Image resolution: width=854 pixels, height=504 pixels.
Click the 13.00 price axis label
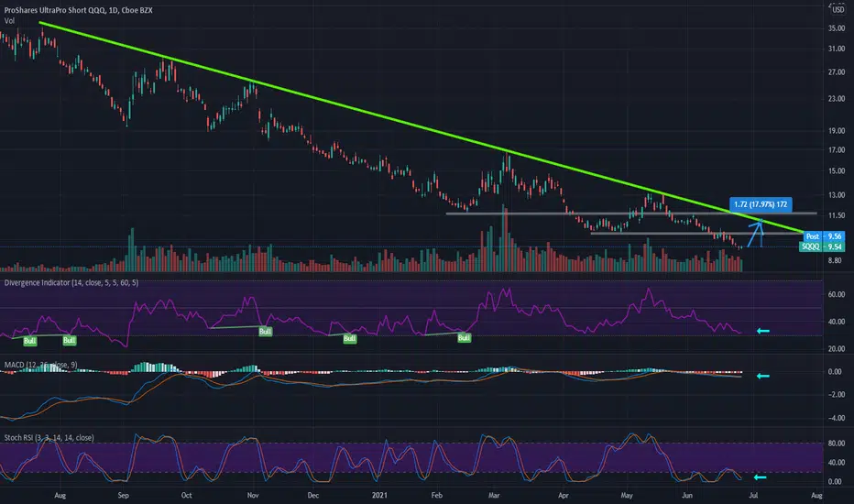pos(836,195)
